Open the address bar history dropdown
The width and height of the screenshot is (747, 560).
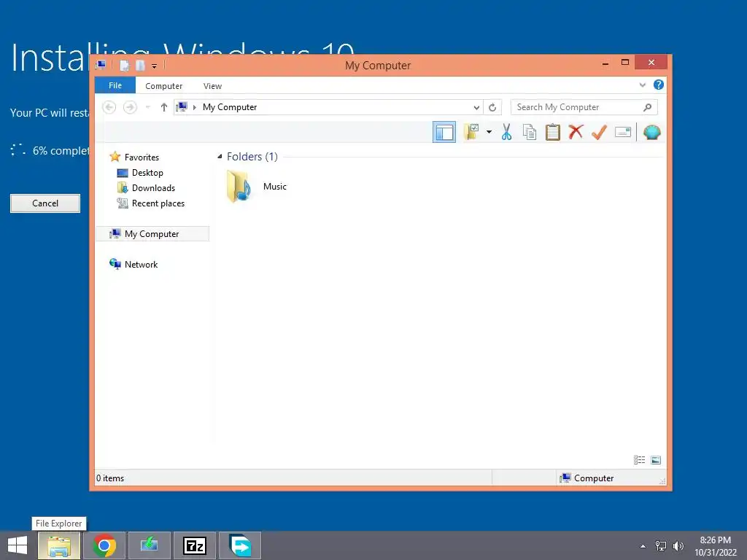tap(476, 108)
